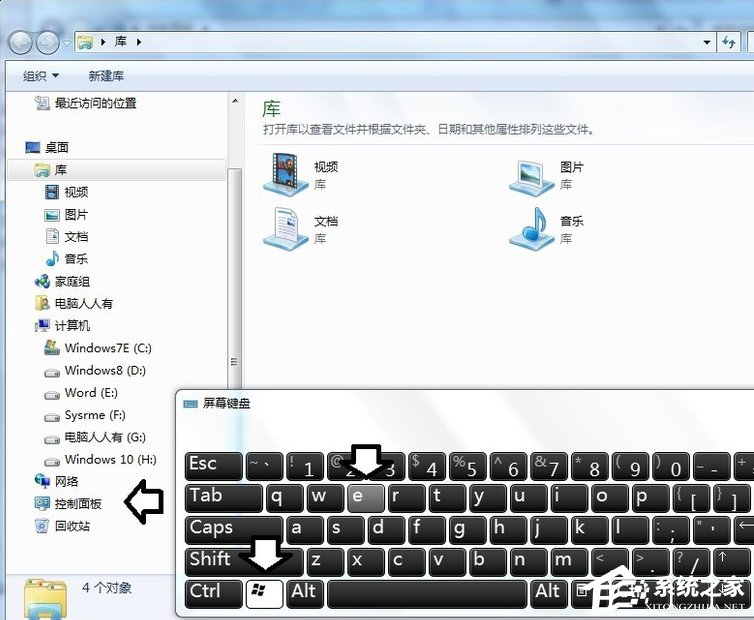Select 桌面 in navigation pane
754x620 pixels.
tap(47, 147)
